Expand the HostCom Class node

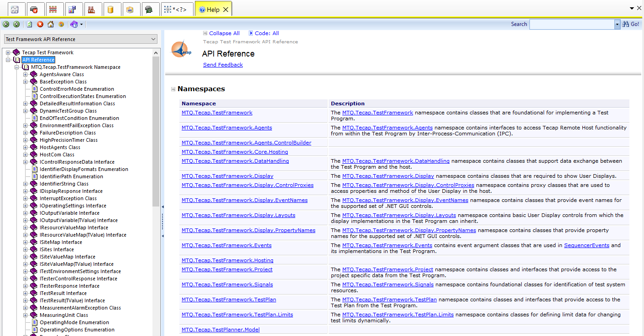click(x=26, y=155)
